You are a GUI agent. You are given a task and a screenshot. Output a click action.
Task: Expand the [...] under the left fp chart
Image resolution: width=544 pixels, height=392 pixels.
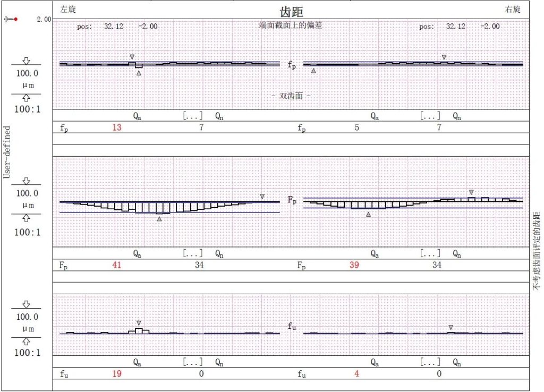click(x=192, y=115)
